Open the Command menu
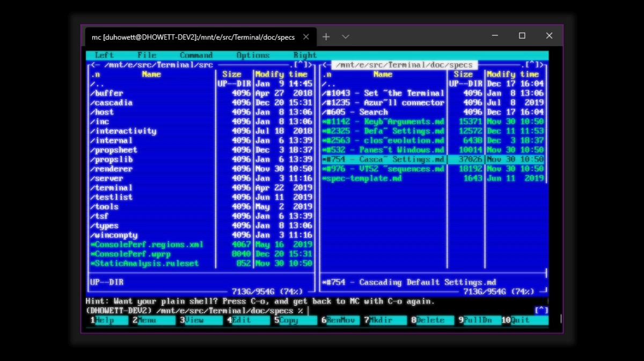The width and height of the screenshot is (644, 361). pyautogui.click(x=196, y=55)
